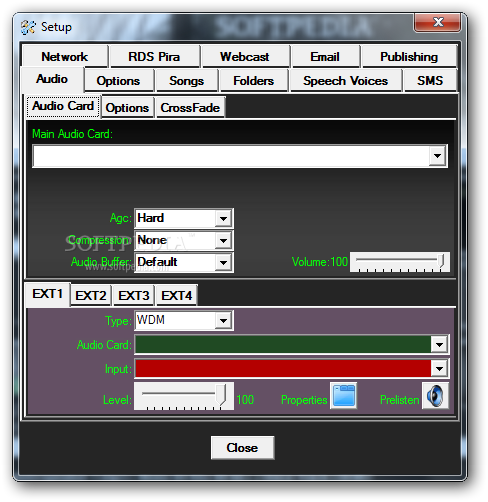Open the Options sub-tab beside Audio Card
488x502 pixels.
pyautogui.click(x=127, y=108)
